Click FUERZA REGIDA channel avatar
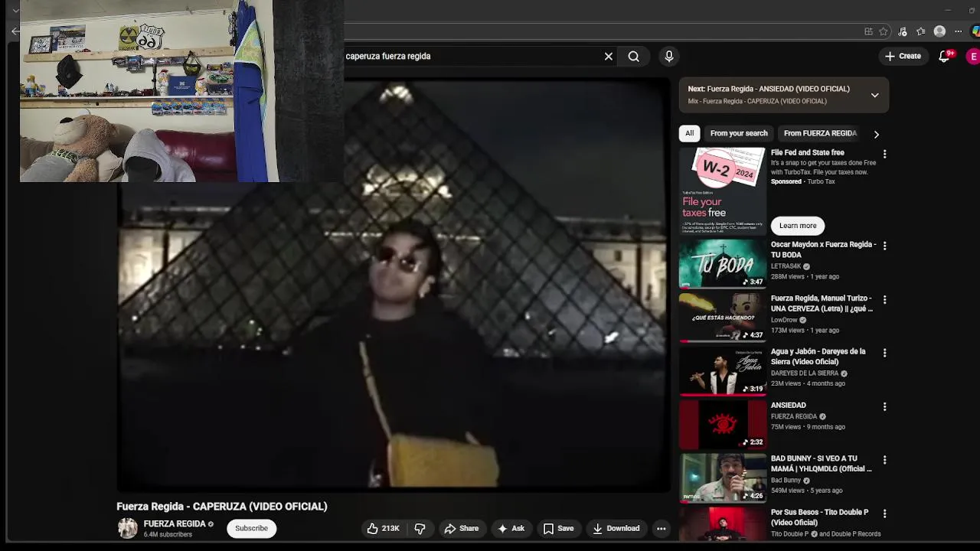 pos(128,528)
